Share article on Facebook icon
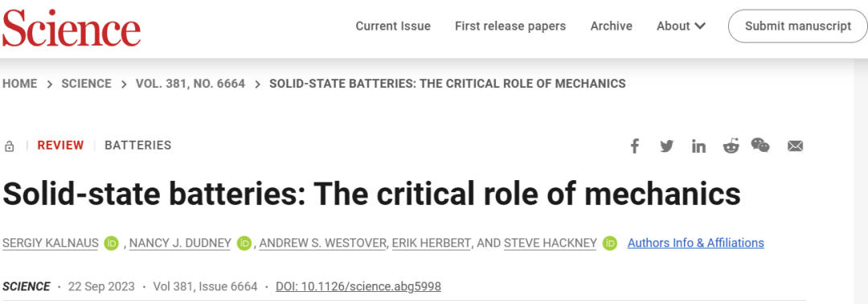The width and height of the screenshot is (868, 304). (634, 146)
